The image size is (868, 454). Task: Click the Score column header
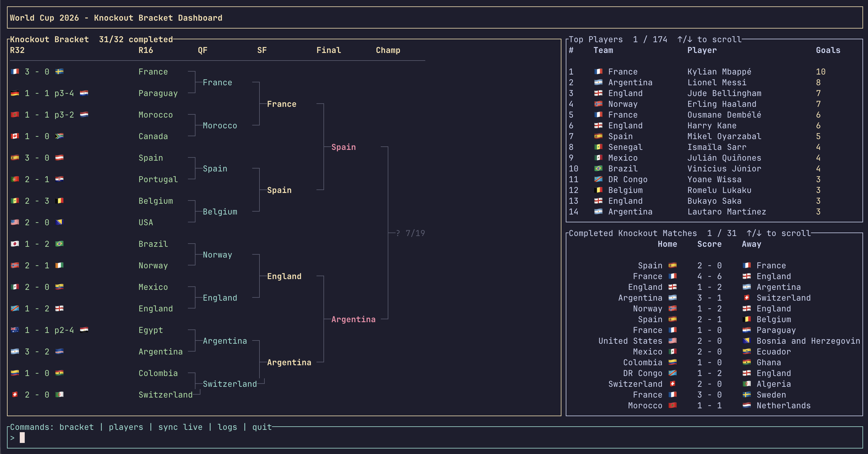point(709,244)
